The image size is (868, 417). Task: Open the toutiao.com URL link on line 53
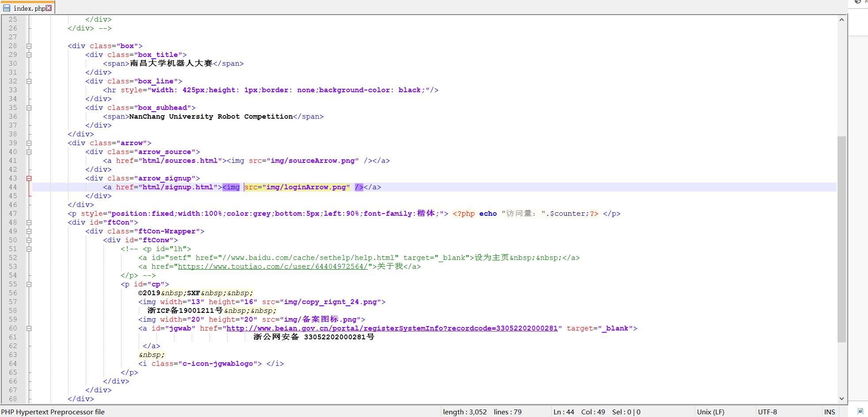273,267
